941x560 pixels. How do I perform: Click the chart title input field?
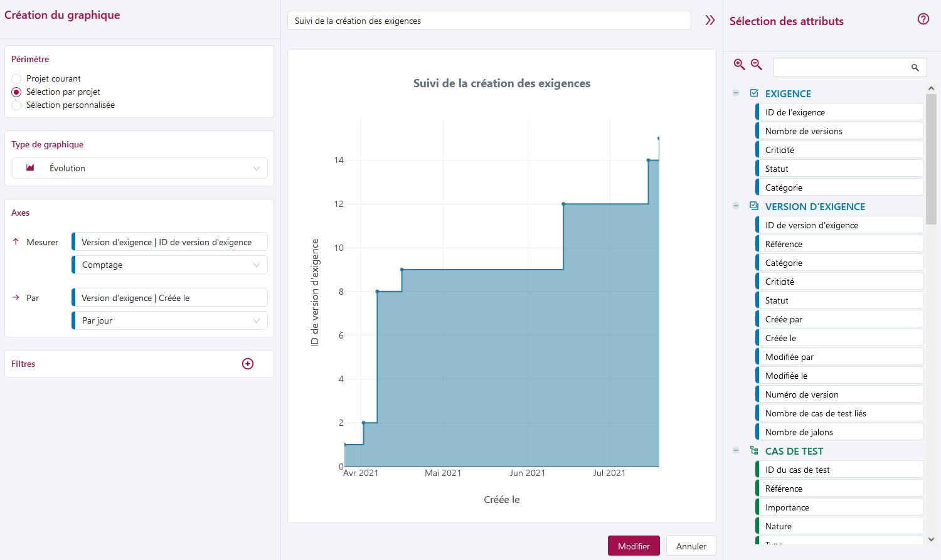click(489, 21)
